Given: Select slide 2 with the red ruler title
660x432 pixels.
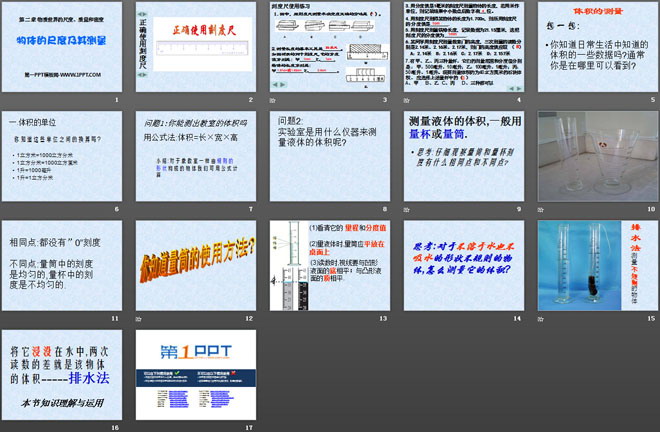Looking at the screenshot, I should pyautogui.click(x=195, y=47).
